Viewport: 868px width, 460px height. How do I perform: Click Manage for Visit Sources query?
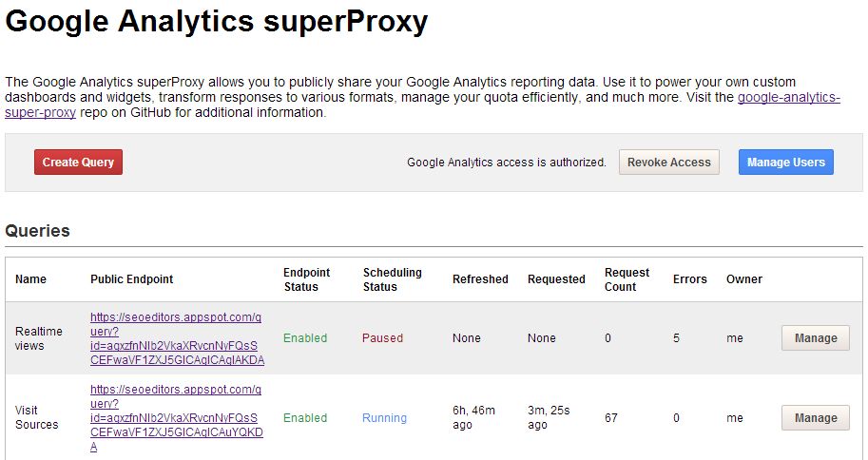[x=815, y=418]
